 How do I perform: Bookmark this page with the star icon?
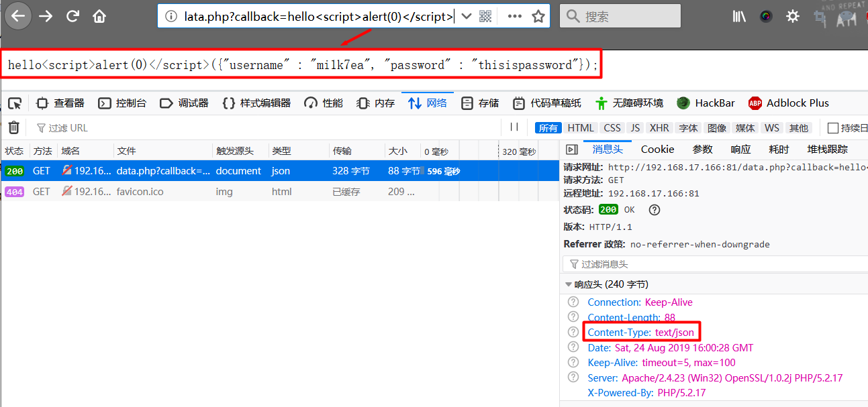pyautogui.click(x=538, y=17)
